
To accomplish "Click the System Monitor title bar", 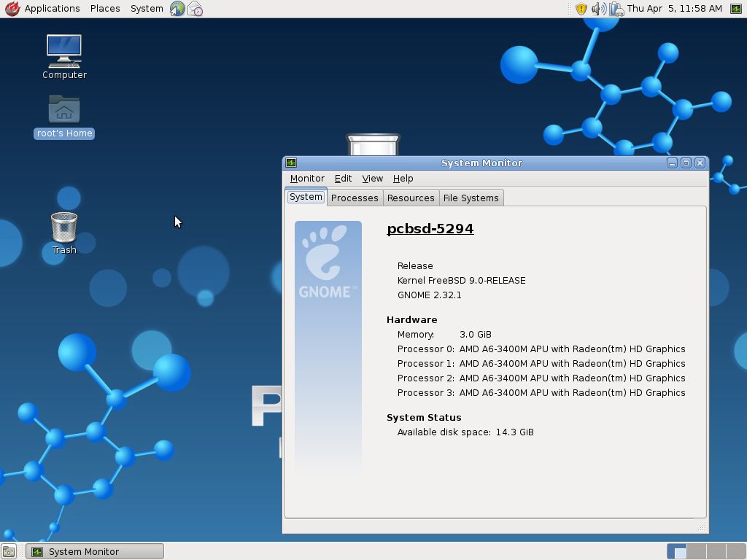I will 481,163.
